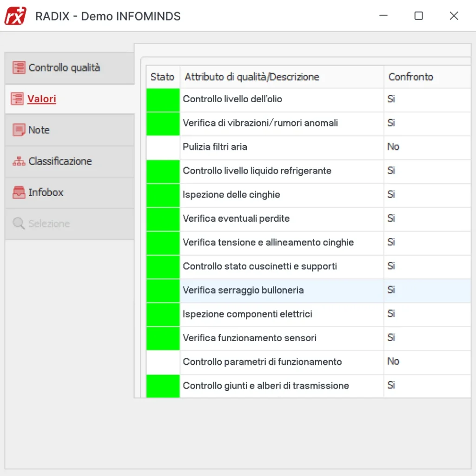Toggle green status of Verifica eventuali perdite
The width and height of the screenshot is (476, 476).
point(162,218)
